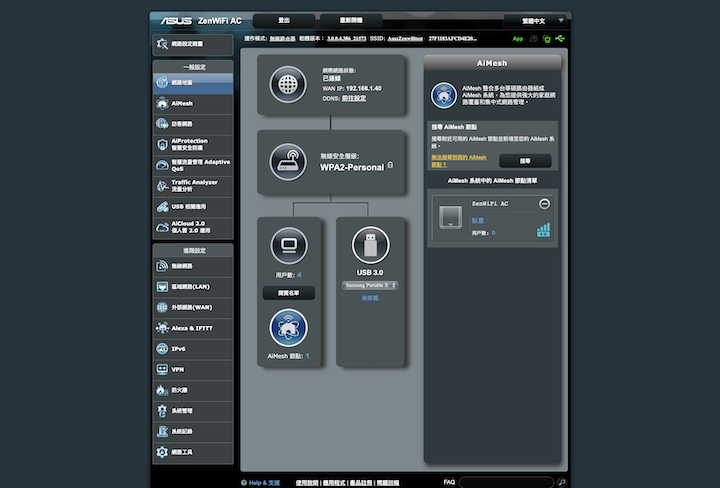The image size is (720, 488).
Task: Remove ZenWiFi AC node with minus icon
Action: (545, 204)
